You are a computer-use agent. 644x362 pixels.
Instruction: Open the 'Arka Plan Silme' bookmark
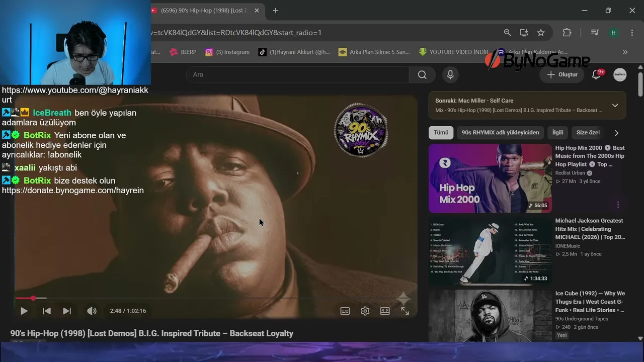coord(374,52)
